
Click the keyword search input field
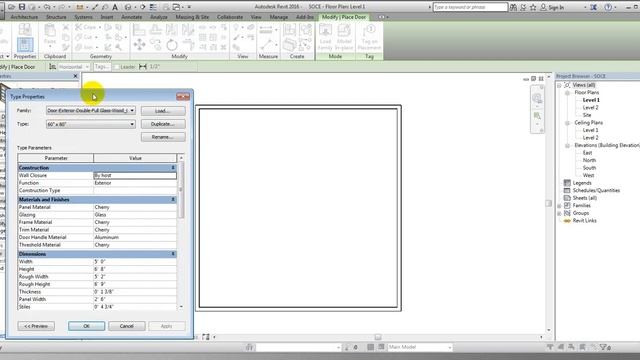point(470,7)
